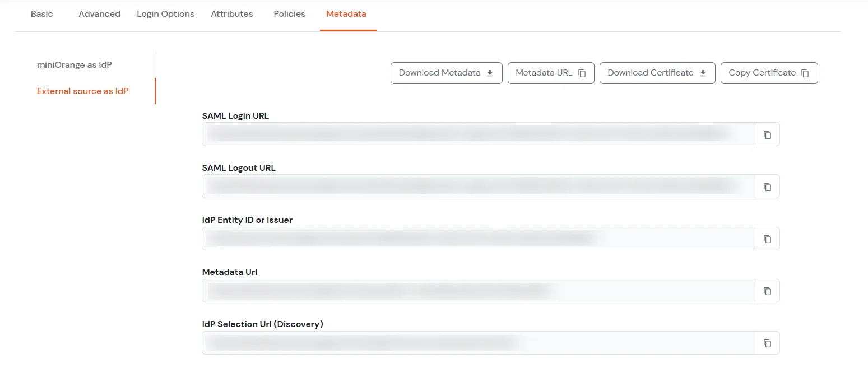Switch to the Basic tab
Viewport: 868px width, 382px height.
click(x=41, y=13)
